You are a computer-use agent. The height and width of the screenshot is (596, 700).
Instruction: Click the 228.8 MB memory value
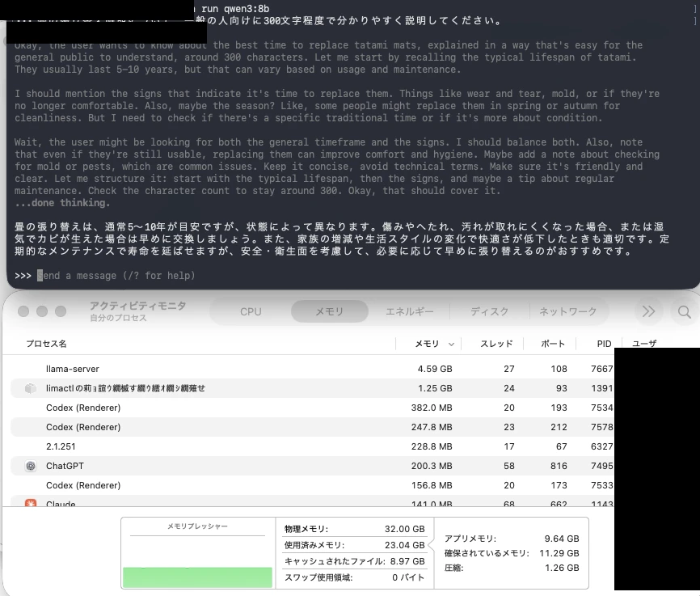(x=432, y=446)
